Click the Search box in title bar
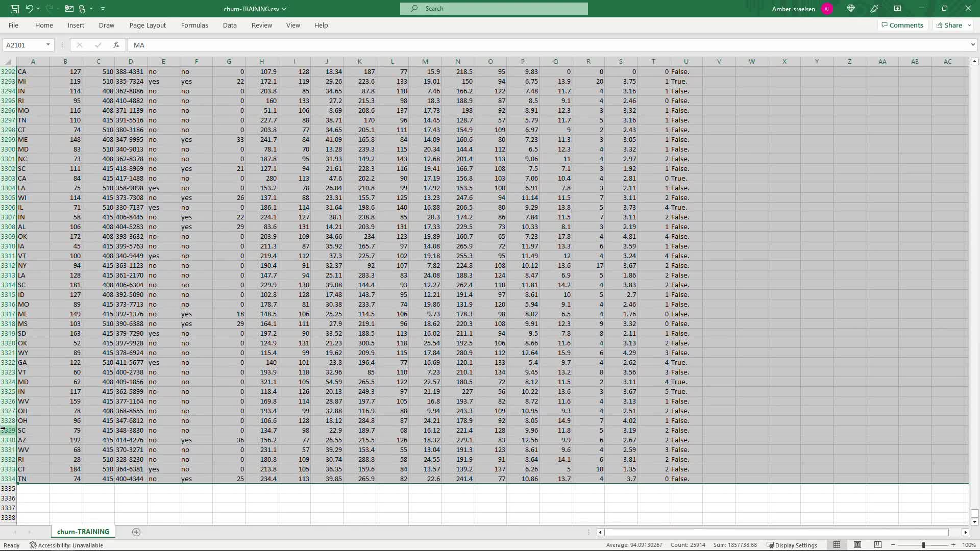Viewport: 980px width, 551px height. tap(494, 9)
